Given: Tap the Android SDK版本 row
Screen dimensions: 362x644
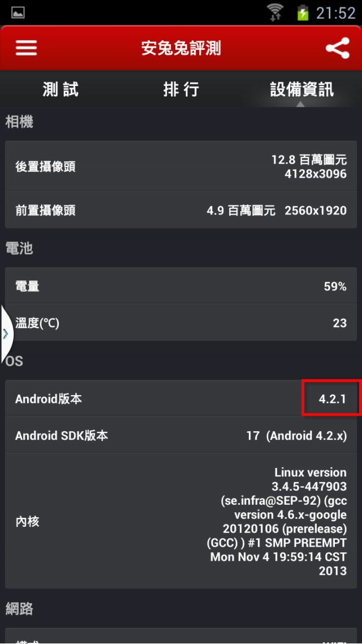Looking at the screenshot, I should click(x=181, y=435).
